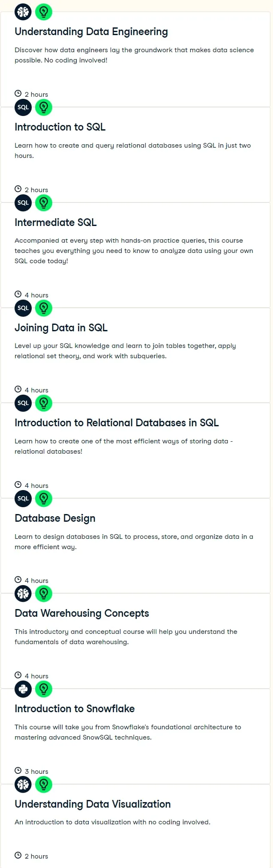Open the Introduction to SQL course
Image resolution: width=273 pixels, height=868 pixels.
[x=60, y=127]
